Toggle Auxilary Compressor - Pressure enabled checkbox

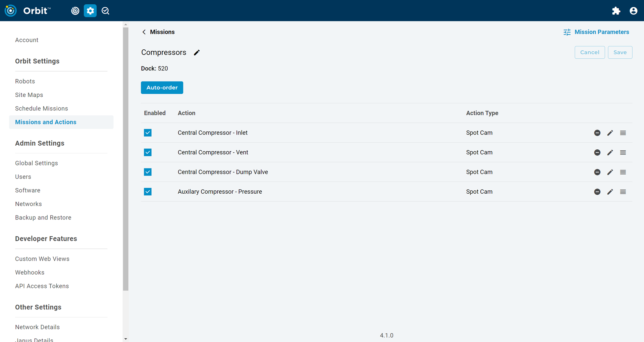(x=148, y=192)
